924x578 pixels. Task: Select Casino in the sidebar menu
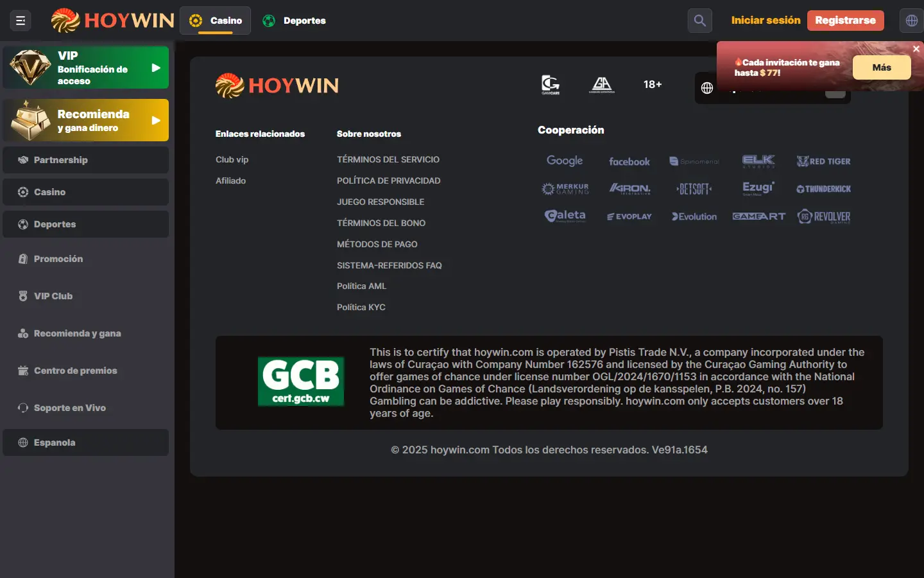pyautogui.click(x=86, y=192)
